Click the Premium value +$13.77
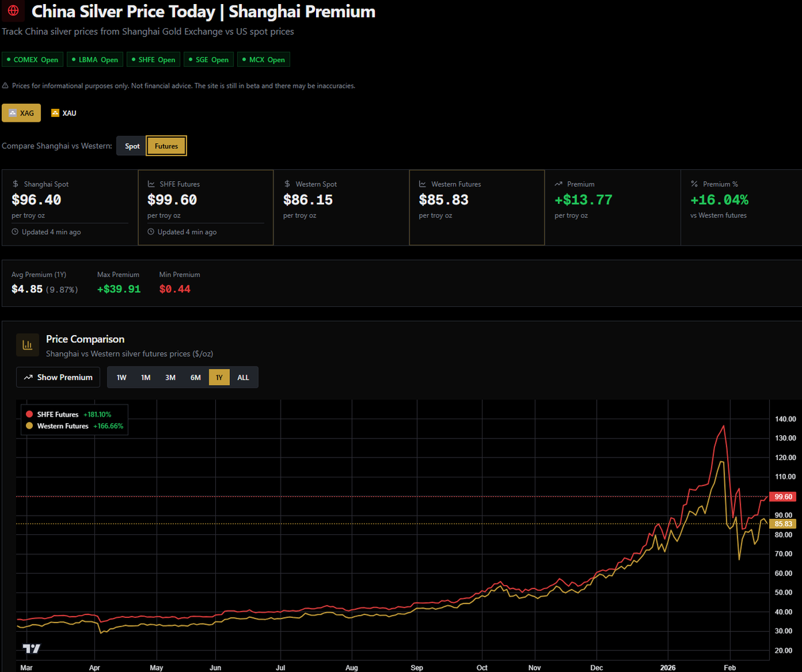This screenshot has height=672, width=802. (x=583, y=200)
